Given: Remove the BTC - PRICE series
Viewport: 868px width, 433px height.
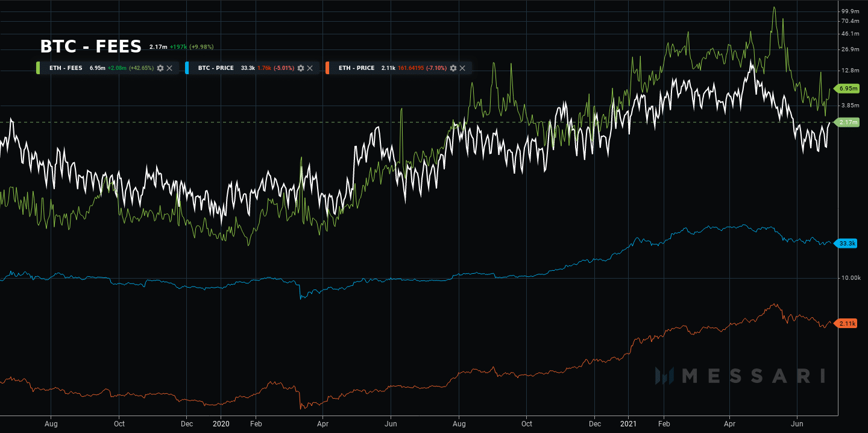Looking at the screenshot, I should tap(310, 68).
